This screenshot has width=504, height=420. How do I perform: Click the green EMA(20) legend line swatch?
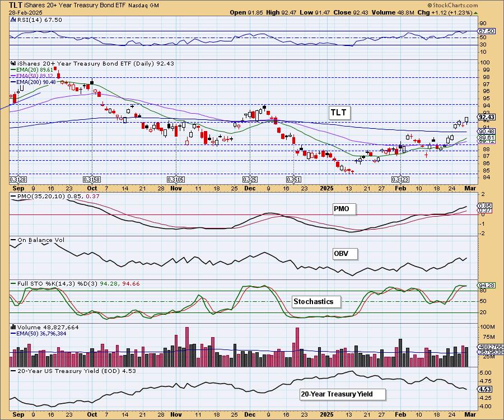click(x=13, y=70)
